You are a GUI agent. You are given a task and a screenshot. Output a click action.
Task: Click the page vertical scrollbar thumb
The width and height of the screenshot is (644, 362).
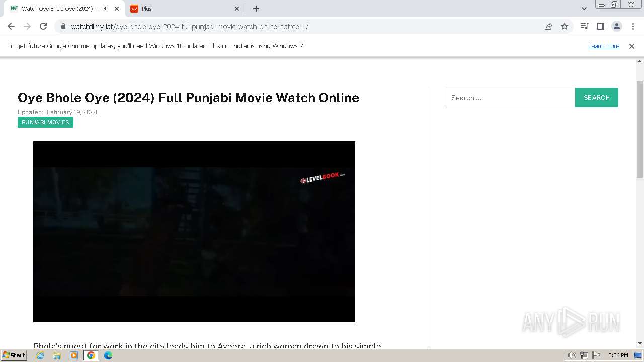point(640,130)
